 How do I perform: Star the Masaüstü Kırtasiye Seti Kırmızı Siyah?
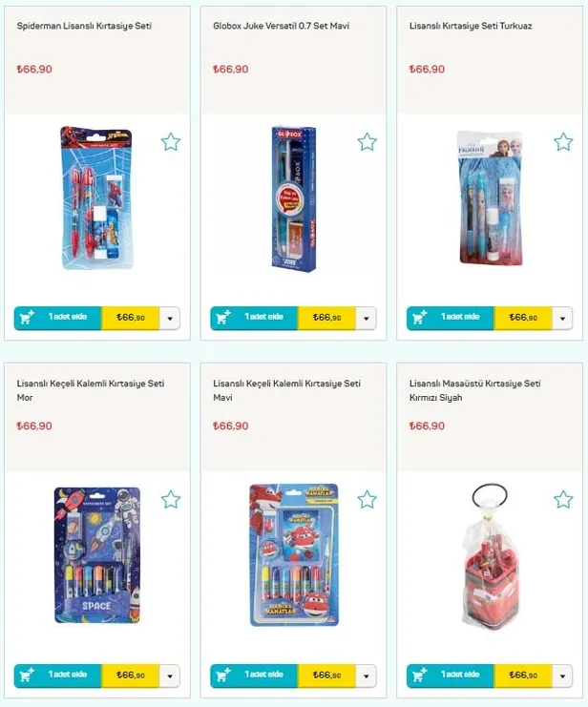click(x=563, y=500)
